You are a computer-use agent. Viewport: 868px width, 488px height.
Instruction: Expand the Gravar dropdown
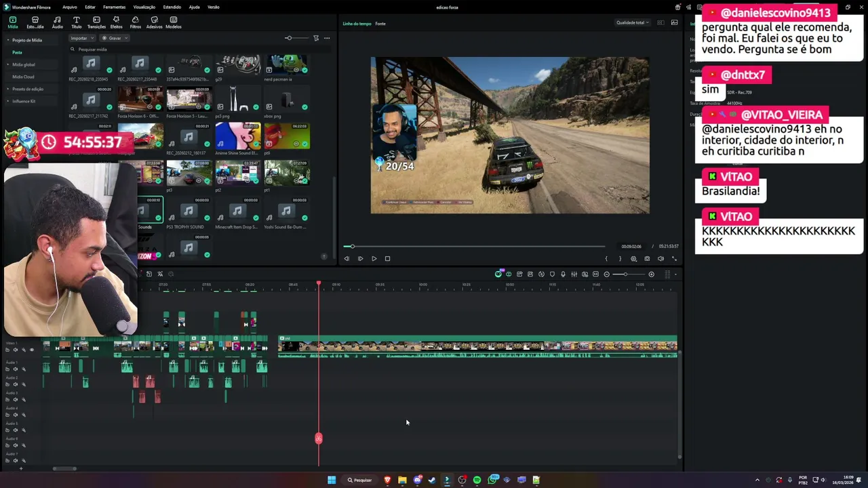click(x=115, y=38)
